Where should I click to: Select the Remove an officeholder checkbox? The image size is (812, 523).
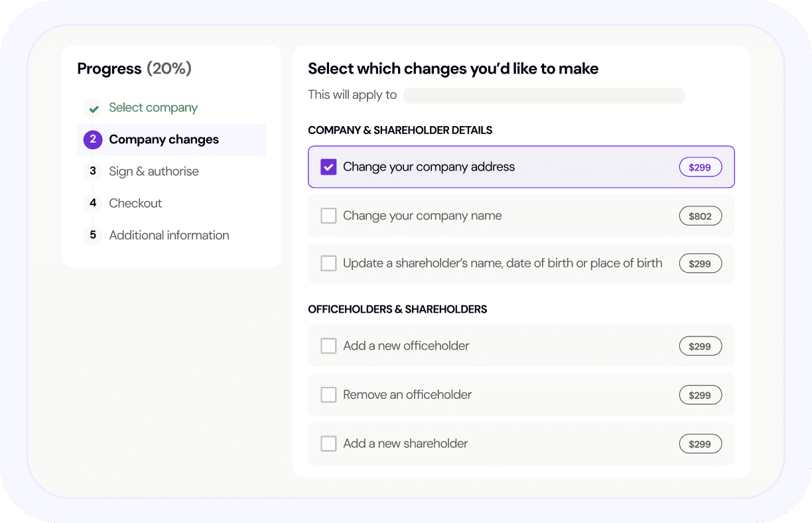[328, 395]
